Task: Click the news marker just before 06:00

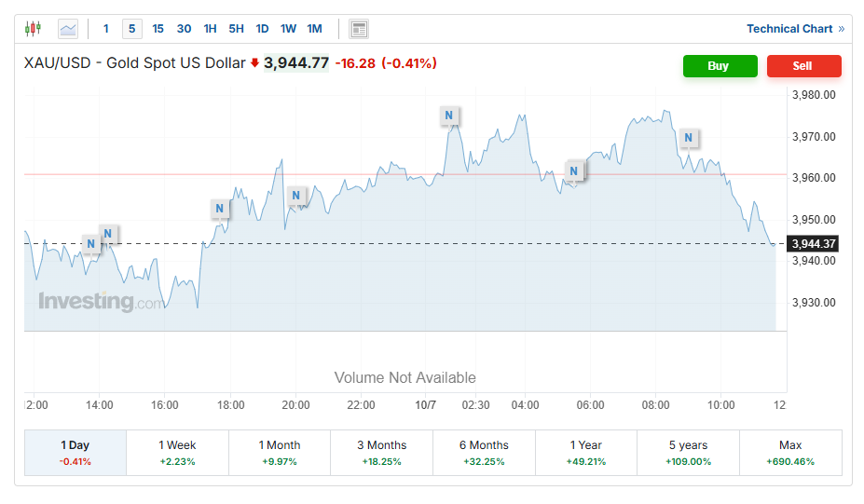Action: tap(575, 171)
